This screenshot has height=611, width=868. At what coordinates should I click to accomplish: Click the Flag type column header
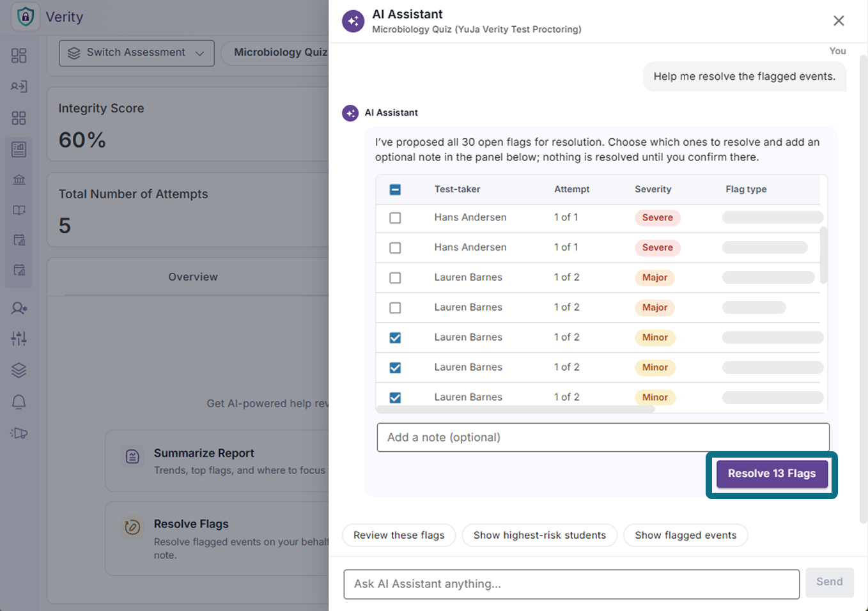tap(746, 190)
